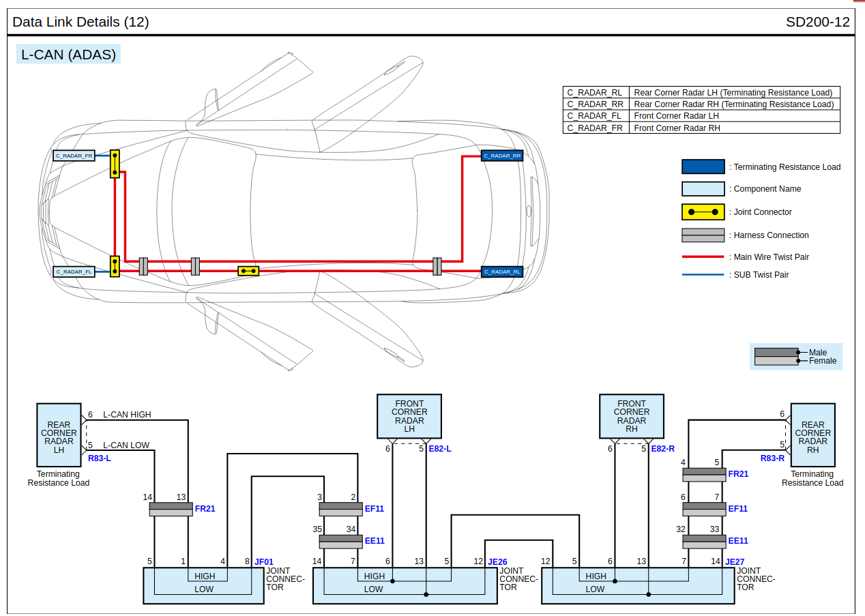Click the 'Male' legend label
The width and height of the screenshot is (865, 616).
click(818, 353)
